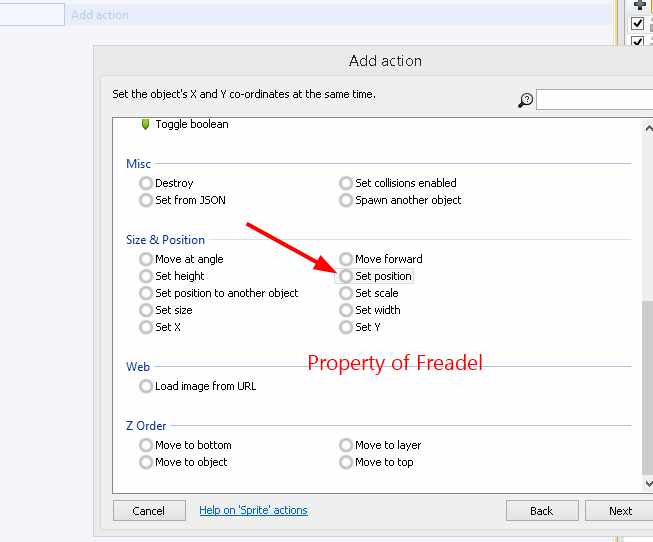
Task: Select the Set scale action
Action: (376, 293)
